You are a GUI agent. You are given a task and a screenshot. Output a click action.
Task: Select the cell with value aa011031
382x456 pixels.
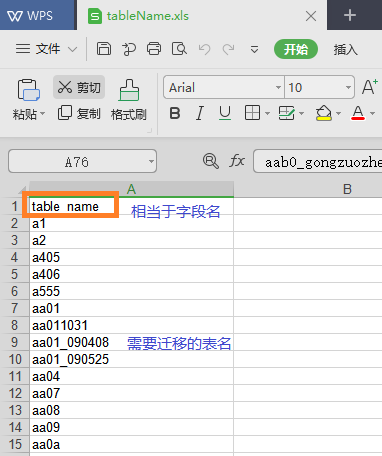131,325
